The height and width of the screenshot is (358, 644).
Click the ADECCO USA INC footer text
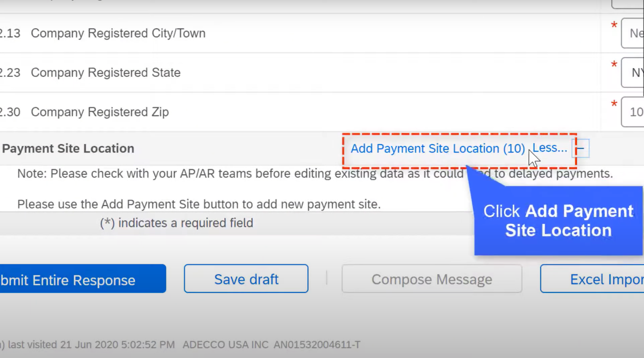coord(225,345)
